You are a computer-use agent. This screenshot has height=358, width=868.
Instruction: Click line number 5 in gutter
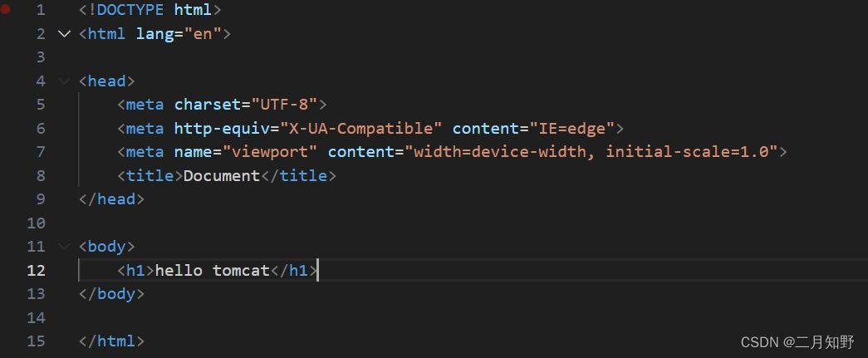(41, 105)
